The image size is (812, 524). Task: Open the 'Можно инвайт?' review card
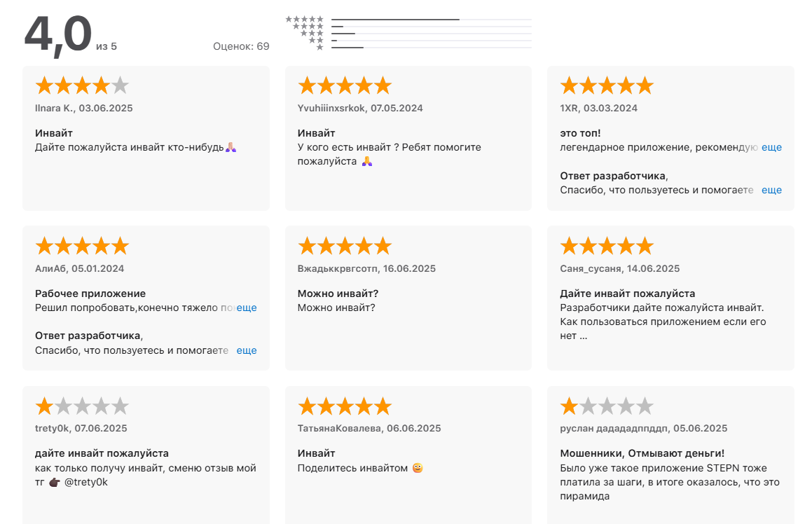pos(408,298)
